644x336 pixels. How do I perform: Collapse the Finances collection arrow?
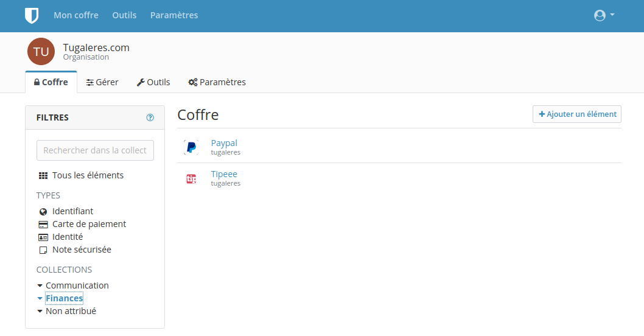pyautogui.click(x=40, y=298)
